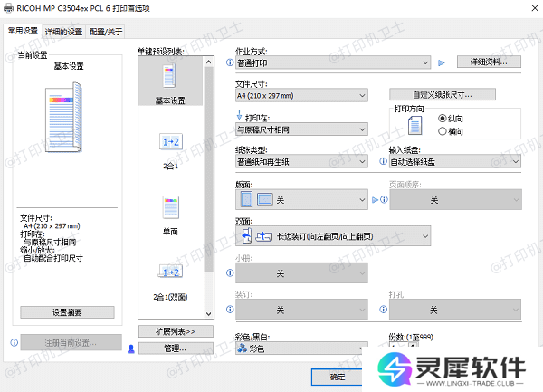Click info icon beside 注册当前设置 button
543x392 pixels.
[14, 343]
